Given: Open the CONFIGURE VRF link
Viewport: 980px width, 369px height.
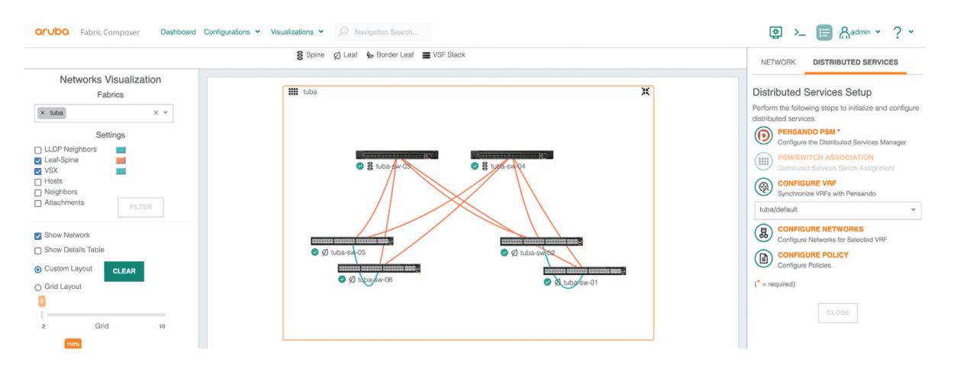Looking at the screenshot, I should point(808,183).
